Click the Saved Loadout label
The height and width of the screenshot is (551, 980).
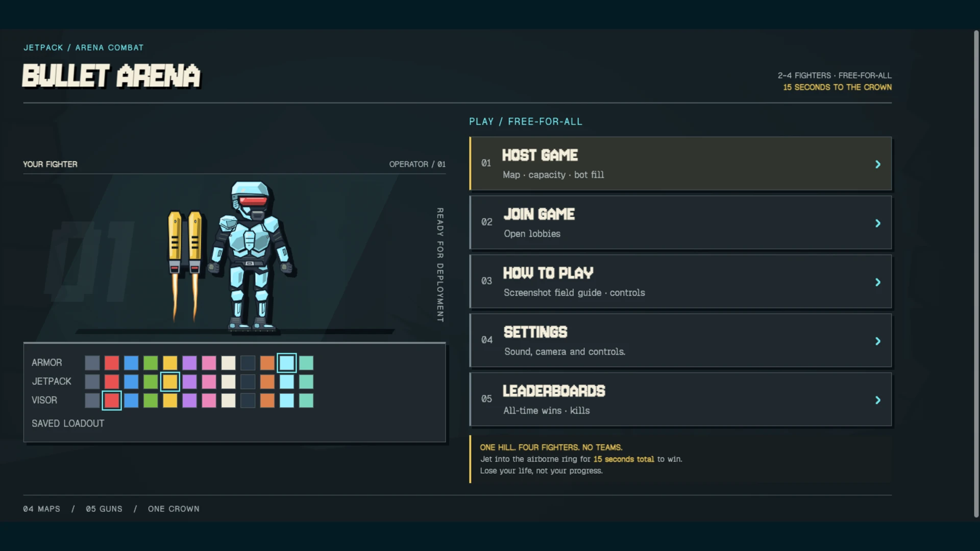point(68,423)
